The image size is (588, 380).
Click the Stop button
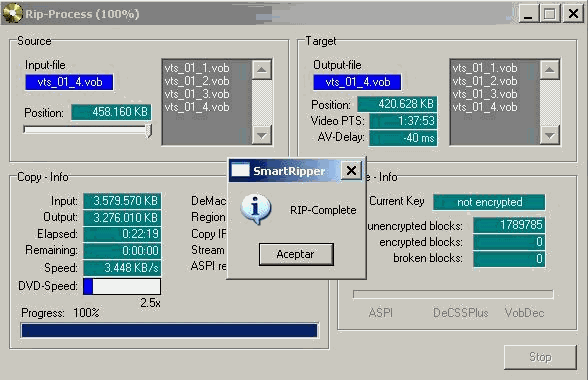coord(540,357)
